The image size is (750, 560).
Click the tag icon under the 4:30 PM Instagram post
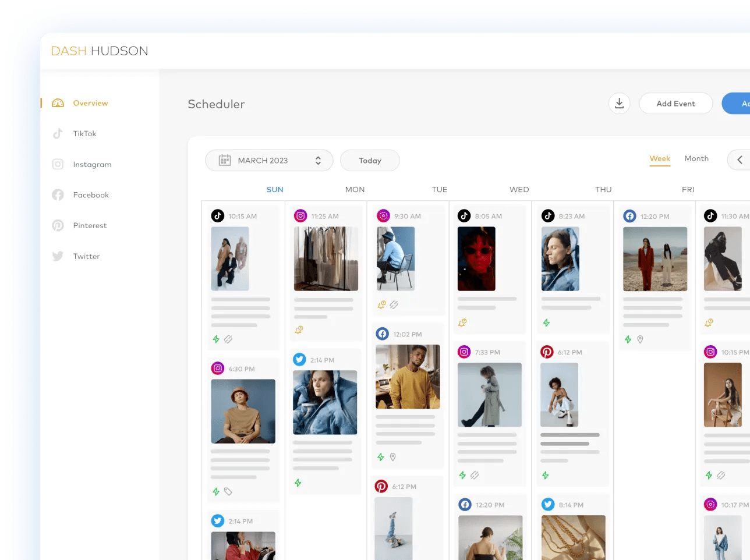point(227,492)
